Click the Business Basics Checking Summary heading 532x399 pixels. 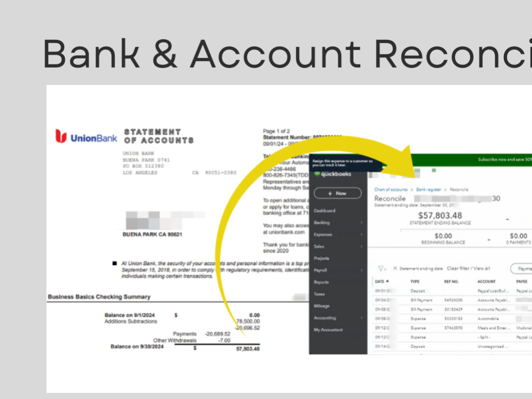click(99, 297)
